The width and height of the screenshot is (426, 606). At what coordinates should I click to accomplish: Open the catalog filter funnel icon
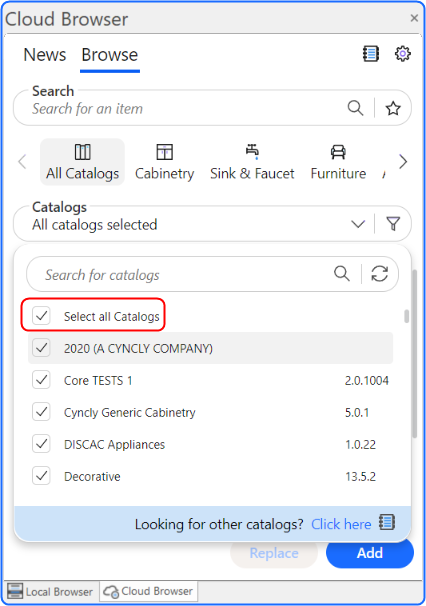coord(393,224)
